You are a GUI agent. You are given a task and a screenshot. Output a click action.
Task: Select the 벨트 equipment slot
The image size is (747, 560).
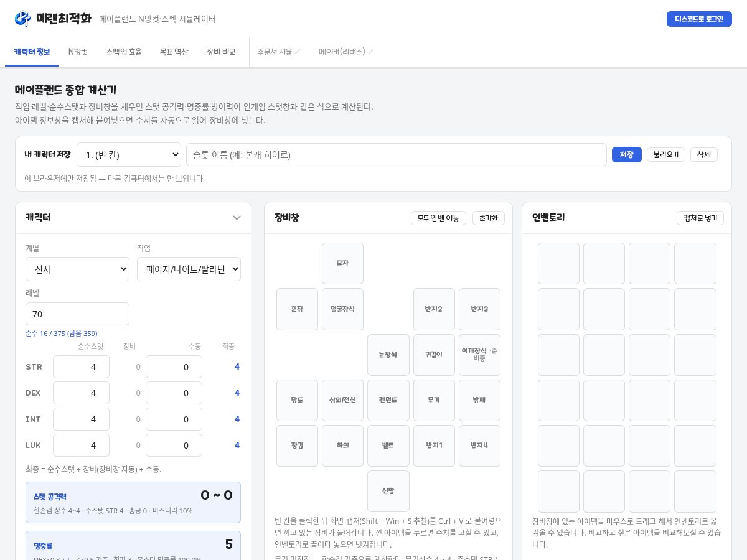[388, 446]
